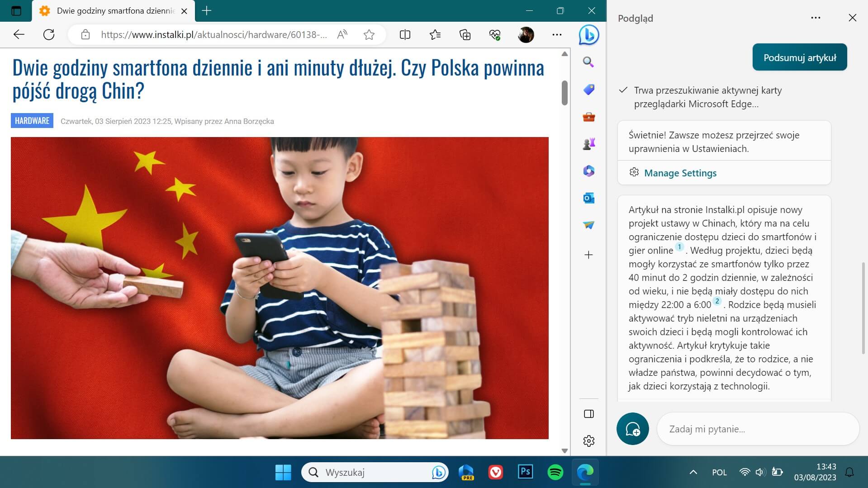Screen dimensions: 868x488
Task: Open Bing Chat in the sidebar
Action: tap(588, 35)
